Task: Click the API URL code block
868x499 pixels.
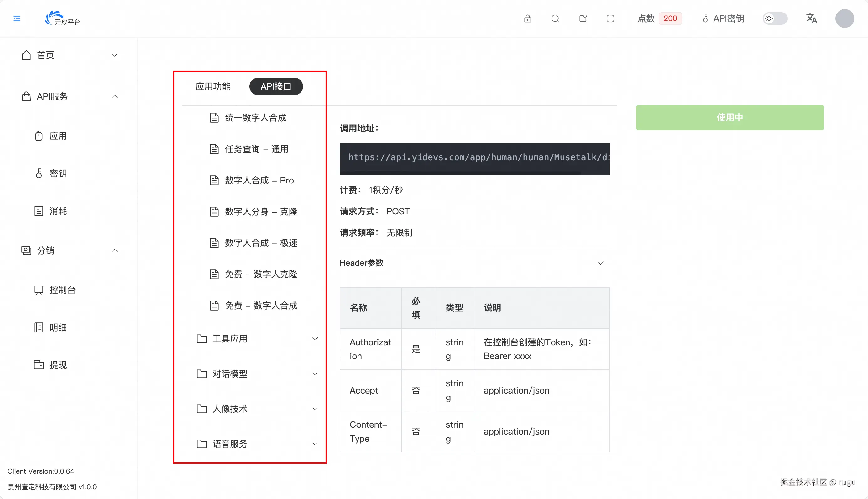Action: point(474,158)
